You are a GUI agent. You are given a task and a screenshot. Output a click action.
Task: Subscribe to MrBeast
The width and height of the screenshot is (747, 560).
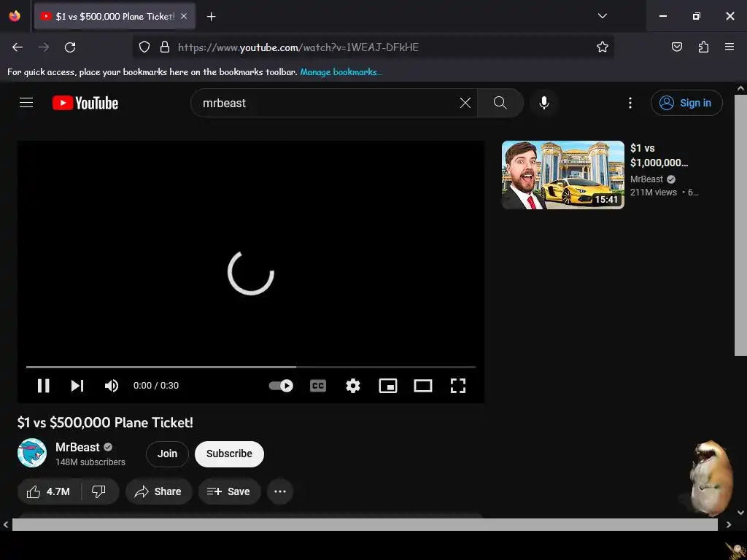[229, 454]
